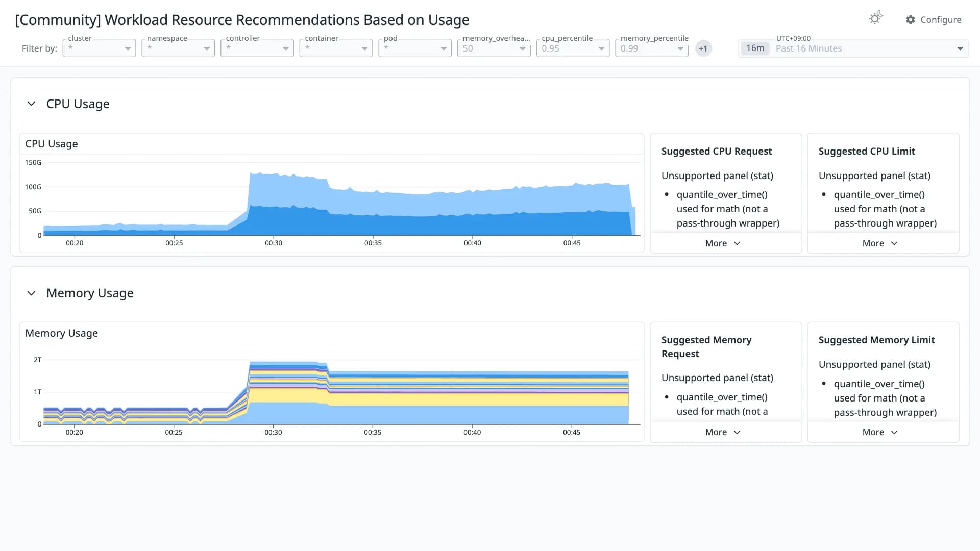Screen dimensions: 980x551
Task: Expand More in Suggested Memory Request panel
Action: [x=723, y=432]
